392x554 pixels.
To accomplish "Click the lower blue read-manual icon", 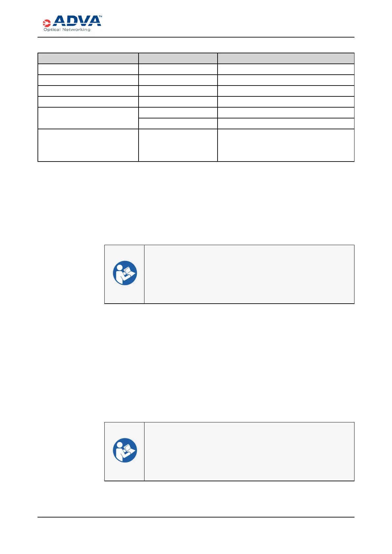I will (x=125, y=451).
